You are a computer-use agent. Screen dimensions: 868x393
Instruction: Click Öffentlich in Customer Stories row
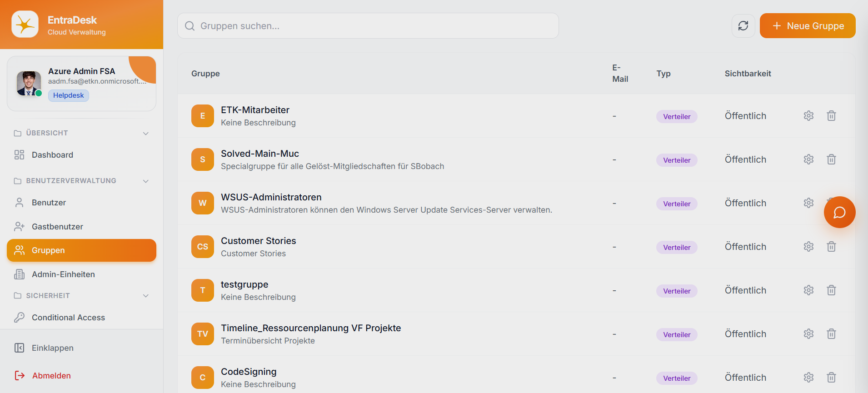pos(745,247)
